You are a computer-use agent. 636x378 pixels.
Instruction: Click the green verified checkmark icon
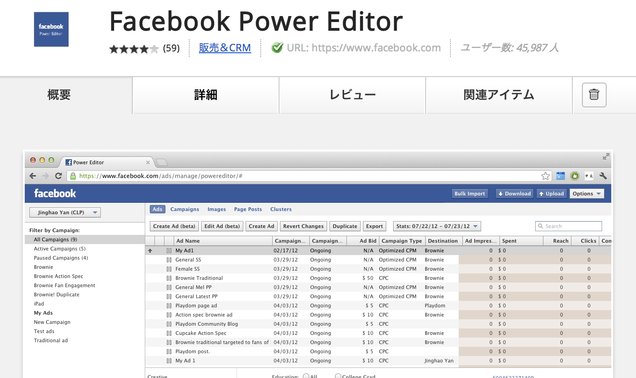[277, 48]
